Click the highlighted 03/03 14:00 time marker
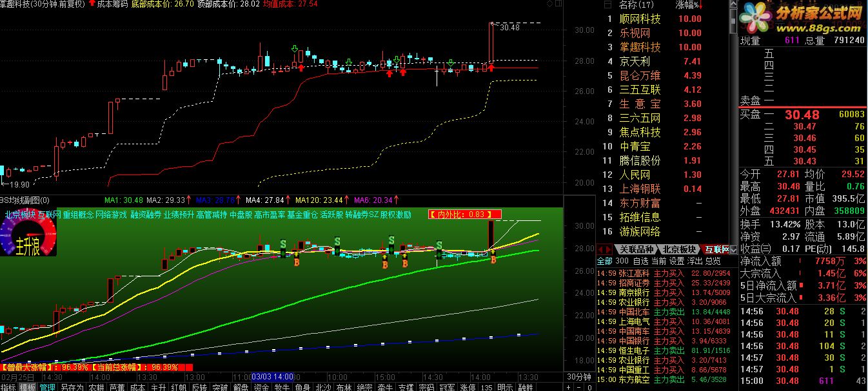 272,376
